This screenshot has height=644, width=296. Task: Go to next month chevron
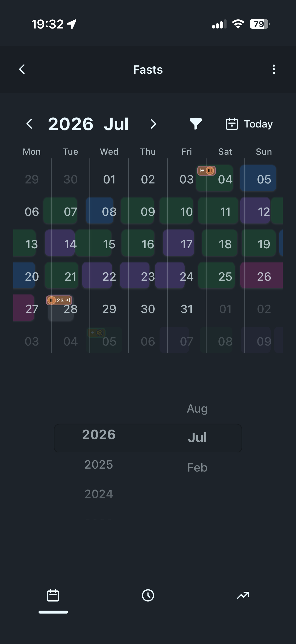153,124
